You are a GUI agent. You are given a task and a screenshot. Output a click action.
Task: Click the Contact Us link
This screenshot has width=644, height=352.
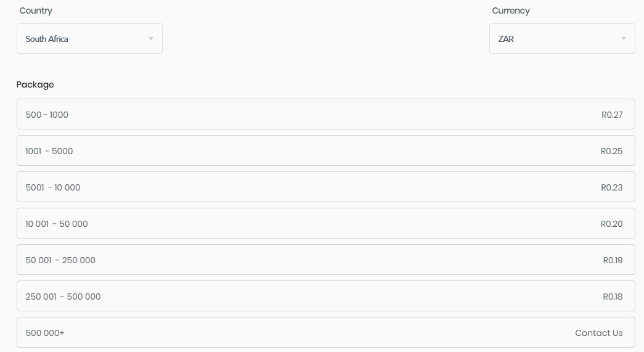point(598,333)
